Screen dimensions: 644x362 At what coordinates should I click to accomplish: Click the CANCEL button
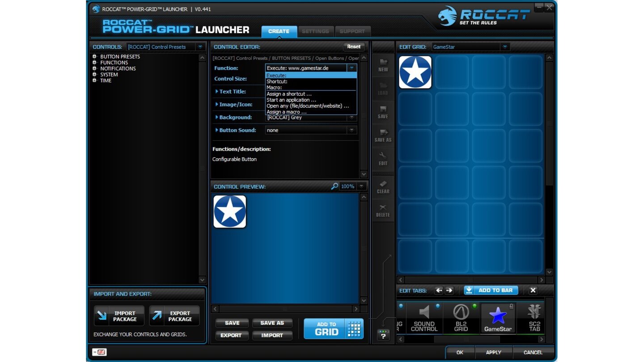pyautogui.click(x=533, y=352)
